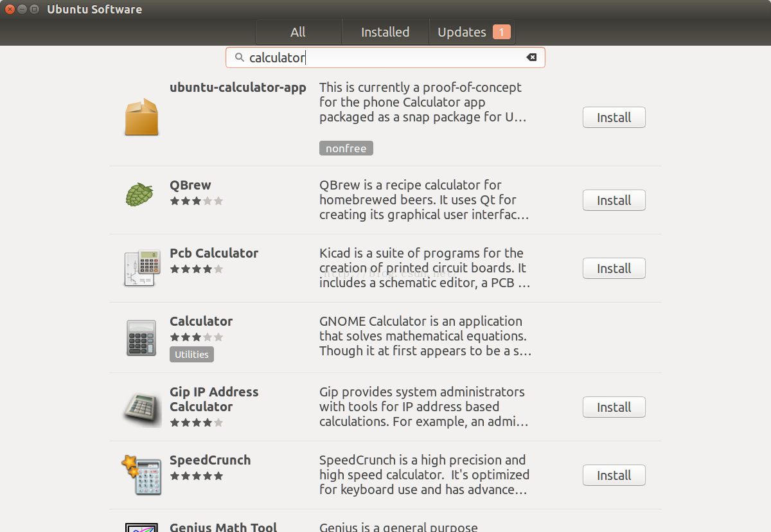The width and height of the screenshot is (771, 532).
Task: Click the Pcb Calculator app icon
Action: 141,267
